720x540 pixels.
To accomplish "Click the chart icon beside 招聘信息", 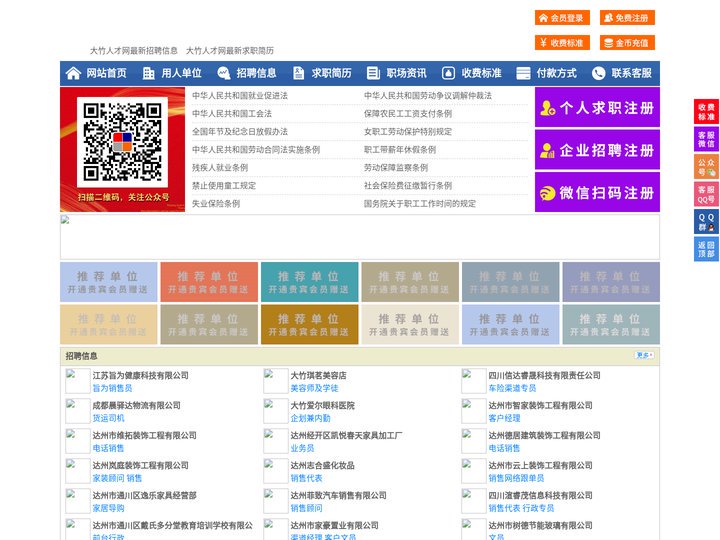I will tap(224, 73).
